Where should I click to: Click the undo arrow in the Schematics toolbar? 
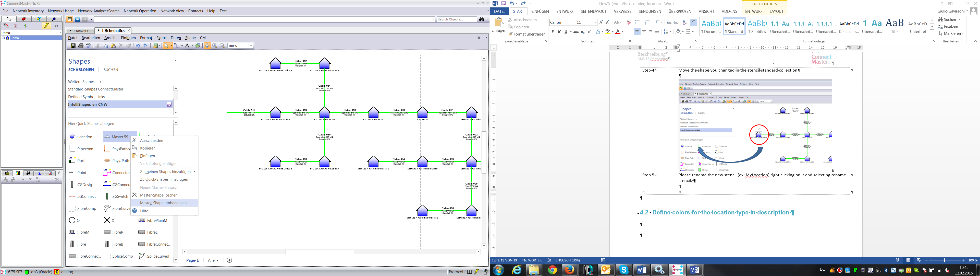138,46
